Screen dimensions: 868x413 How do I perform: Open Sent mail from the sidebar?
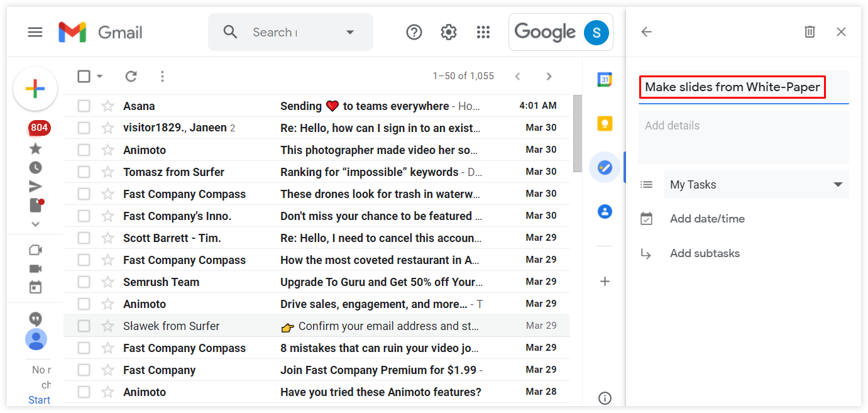[35, 186]
